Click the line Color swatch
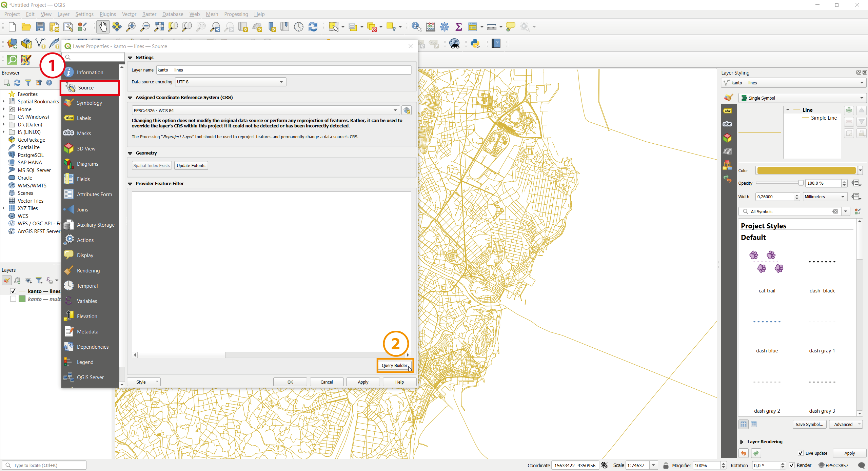The image size is (868, 471). (807, 170)
